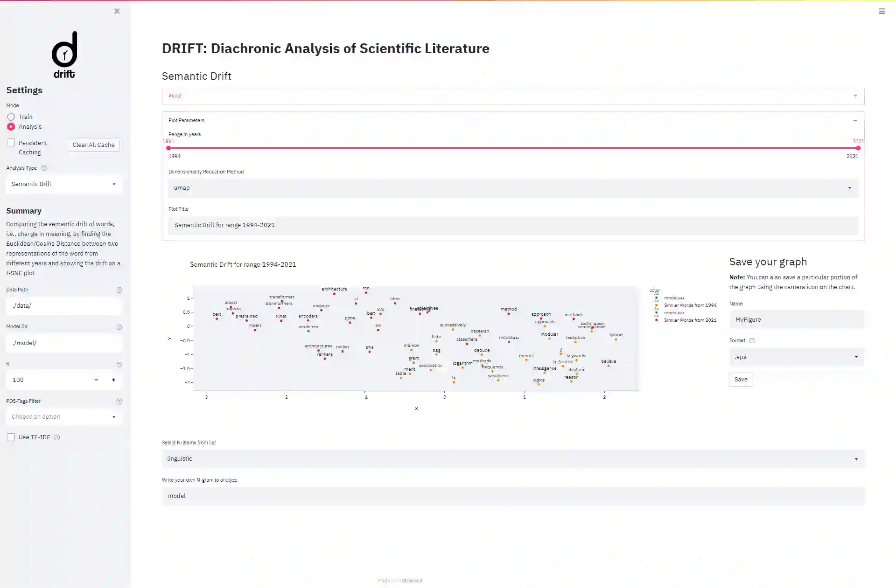
Task: Click help icon beside Model Dir
Action: pos(119,327)
